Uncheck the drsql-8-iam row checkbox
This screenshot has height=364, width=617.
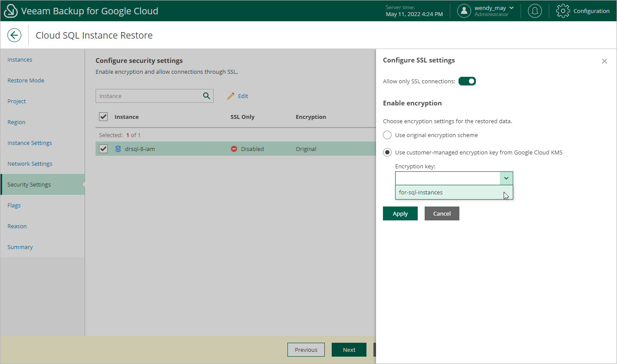tap(103, 149)
